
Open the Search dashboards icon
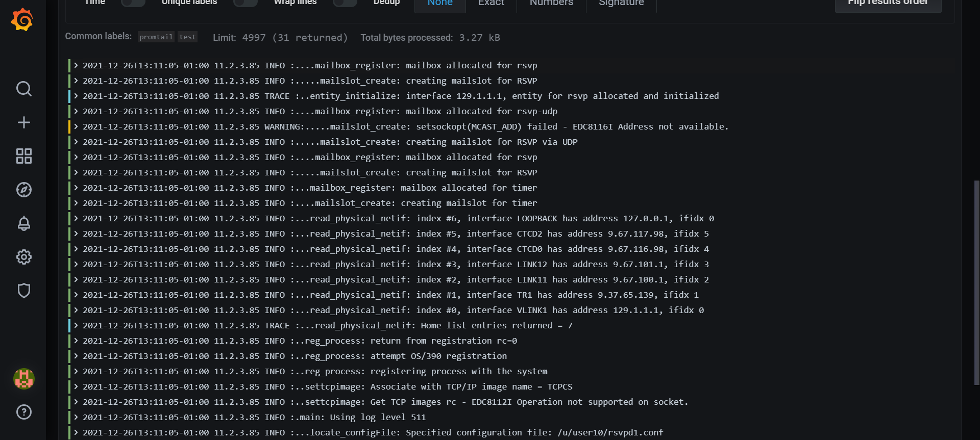(23, 89)
